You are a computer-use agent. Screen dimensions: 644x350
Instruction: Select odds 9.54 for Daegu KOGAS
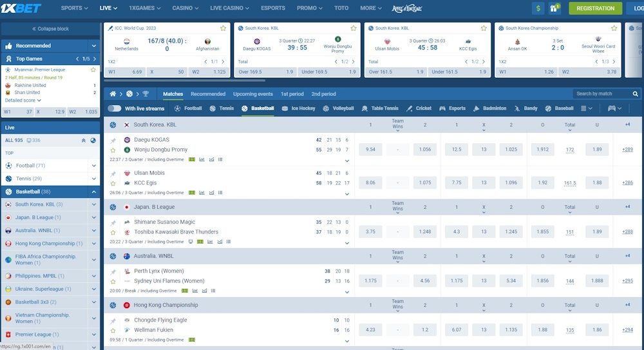point(370,150)
